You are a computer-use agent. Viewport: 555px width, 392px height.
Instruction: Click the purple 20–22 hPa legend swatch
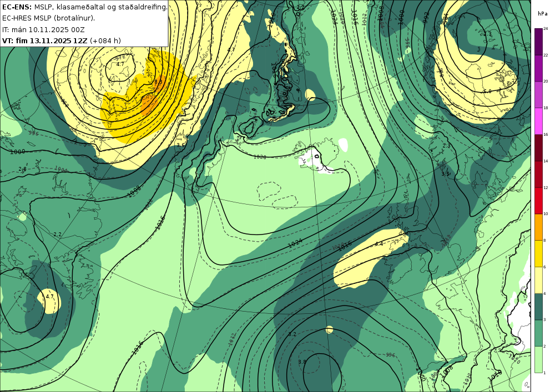[538, 68]
